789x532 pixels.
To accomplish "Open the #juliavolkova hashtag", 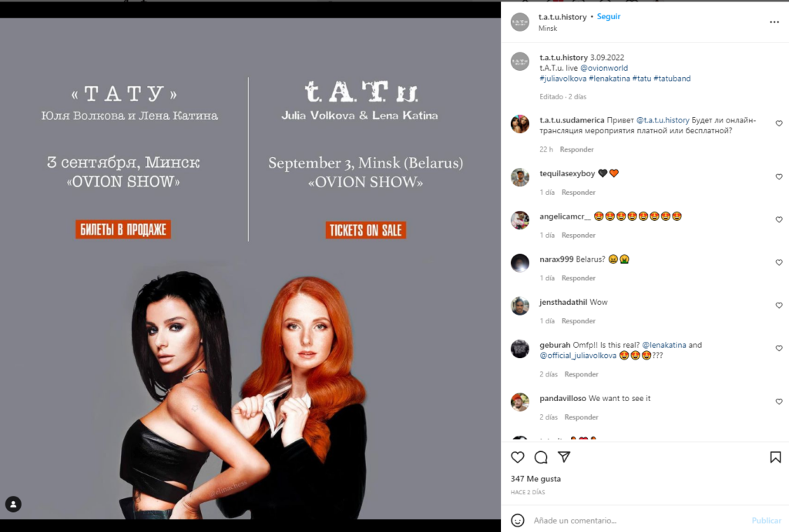I will [x=563, y=79].
